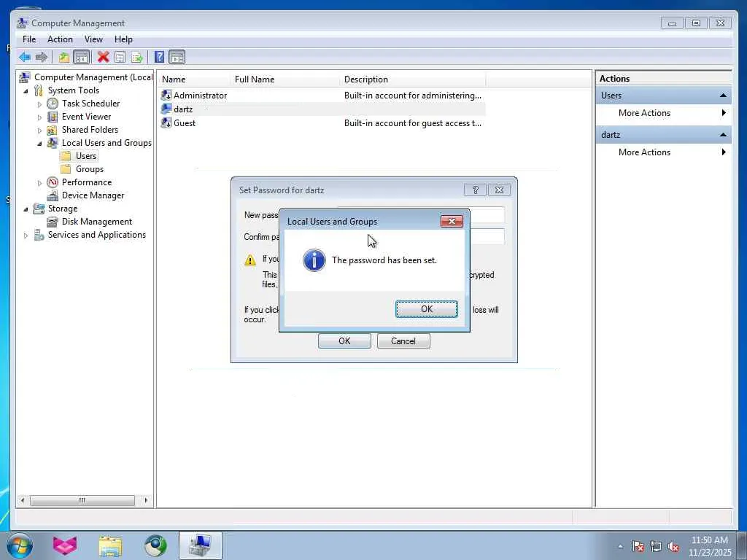Collapse the Local Users and Groups node
747x560 pixels.
pos(39,143)
